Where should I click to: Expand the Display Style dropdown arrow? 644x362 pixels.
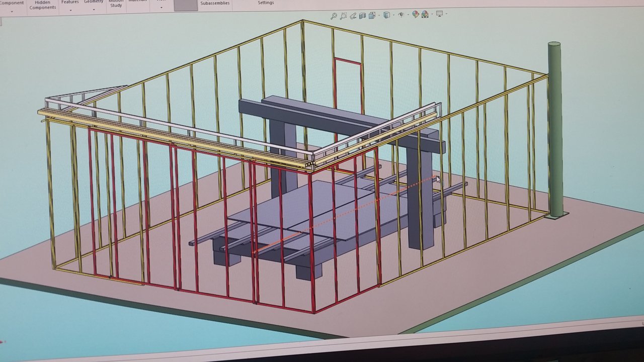tap(393, 15)
